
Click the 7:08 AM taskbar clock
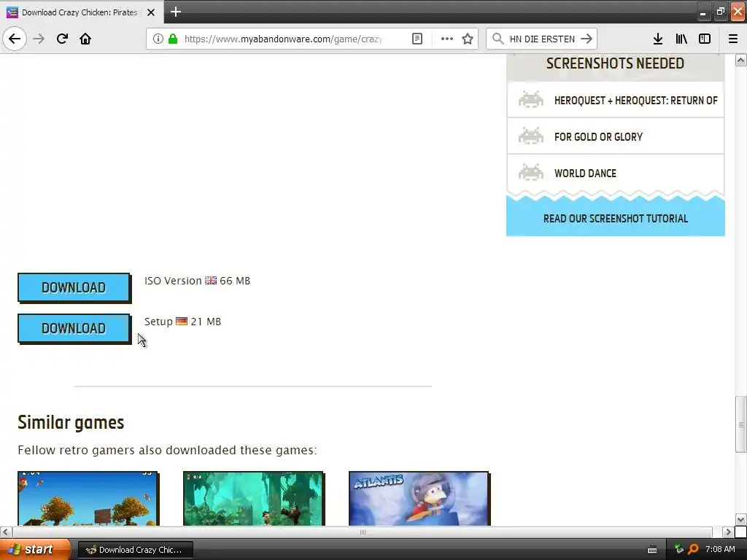720,550
